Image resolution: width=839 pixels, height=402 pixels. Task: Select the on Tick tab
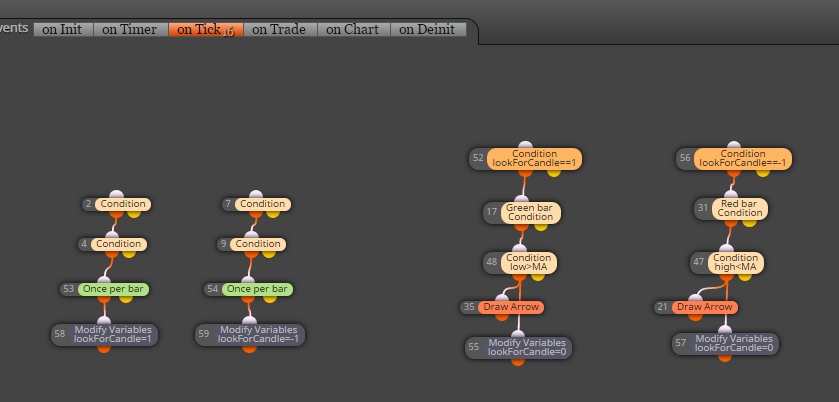205,29
